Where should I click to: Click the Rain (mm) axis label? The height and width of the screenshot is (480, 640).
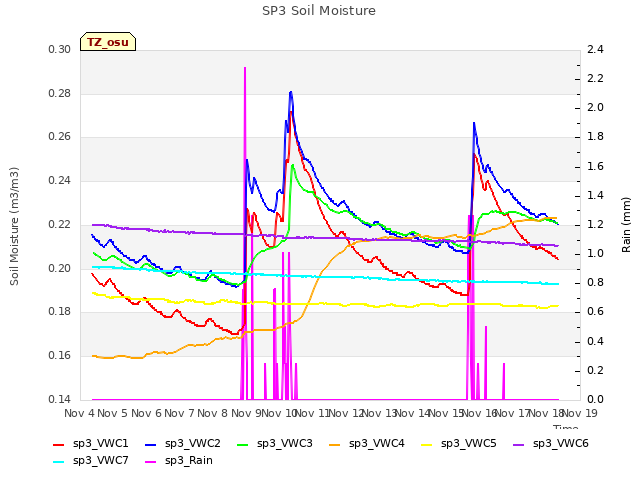click(626, 225)
